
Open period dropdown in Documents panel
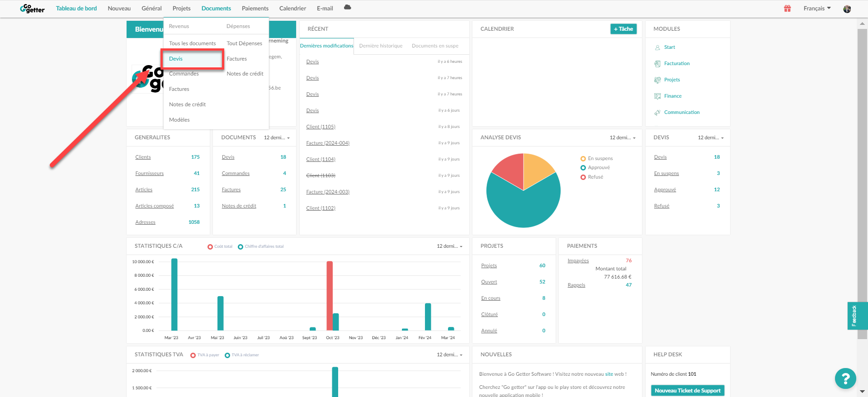tap(277, 137)
